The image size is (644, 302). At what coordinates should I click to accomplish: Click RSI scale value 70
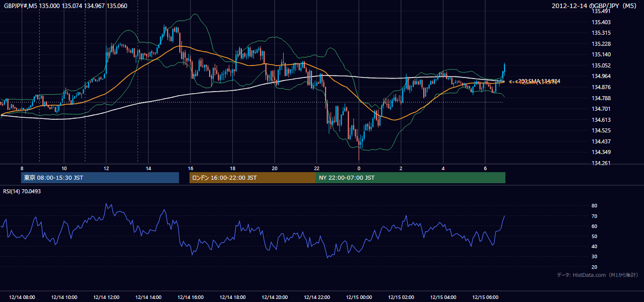594,216
